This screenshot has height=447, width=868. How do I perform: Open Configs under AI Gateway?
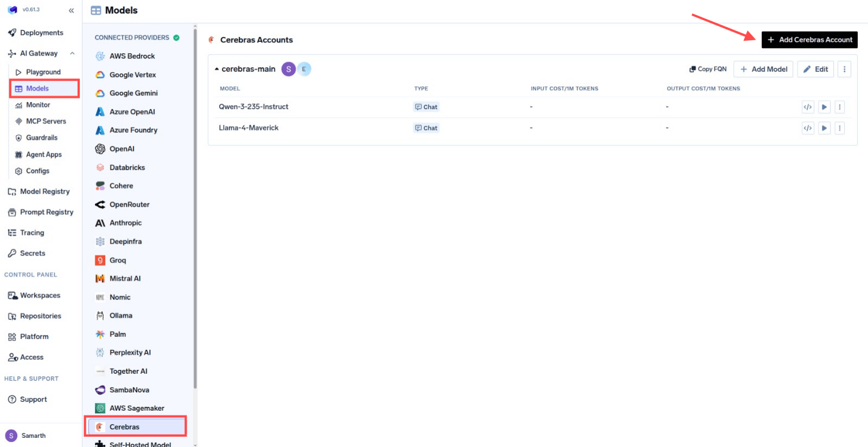[33, 171]
